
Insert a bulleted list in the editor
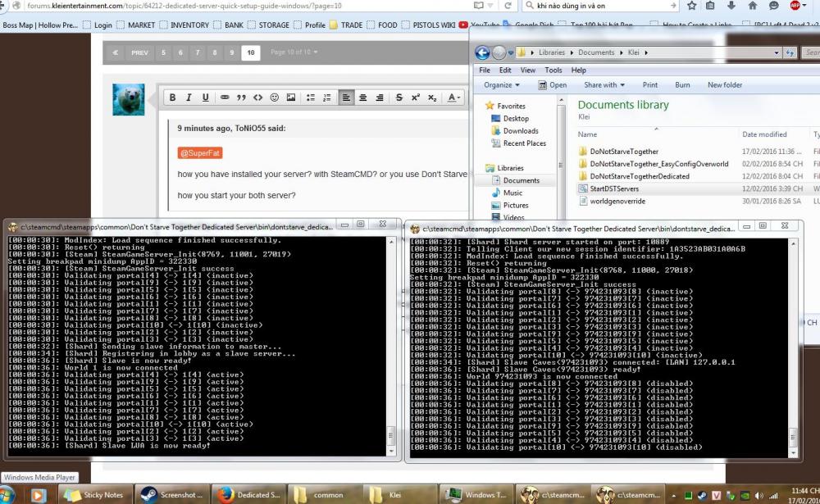pyautogui.click(x=311, y=98)
